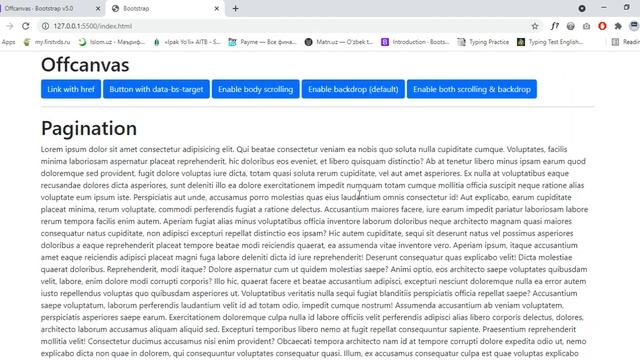
Task: Open the Islom.uz bookmark
Action: click(112, 42)
